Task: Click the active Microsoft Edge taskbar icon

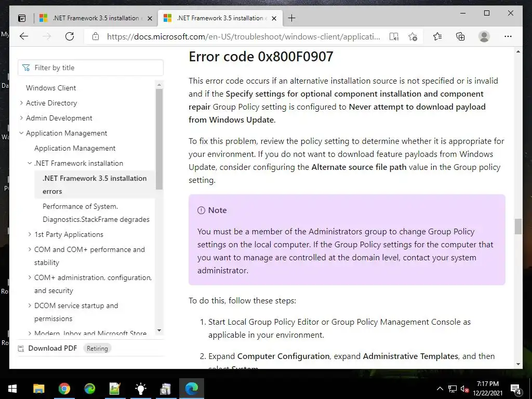Action: coord(191,389)
